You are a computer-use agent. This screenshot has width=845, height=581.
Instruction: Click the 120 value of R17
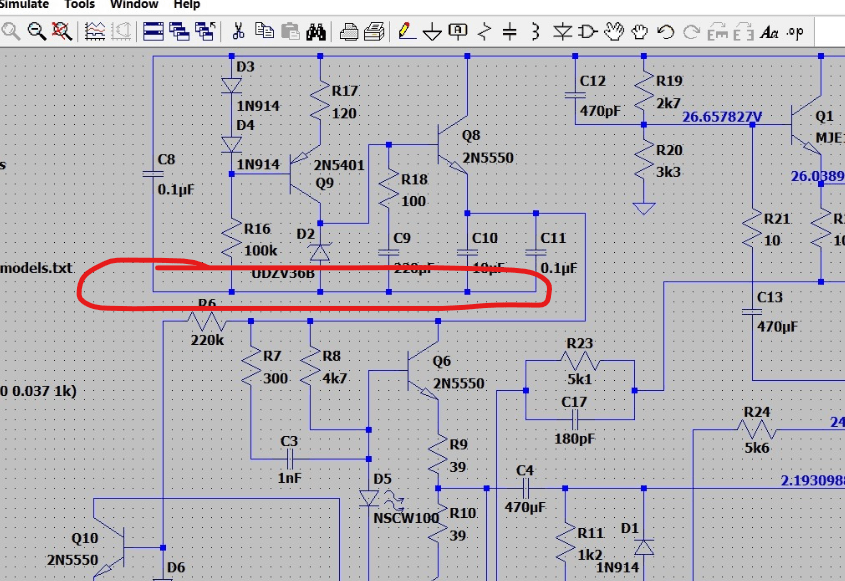tap(344, 113)
